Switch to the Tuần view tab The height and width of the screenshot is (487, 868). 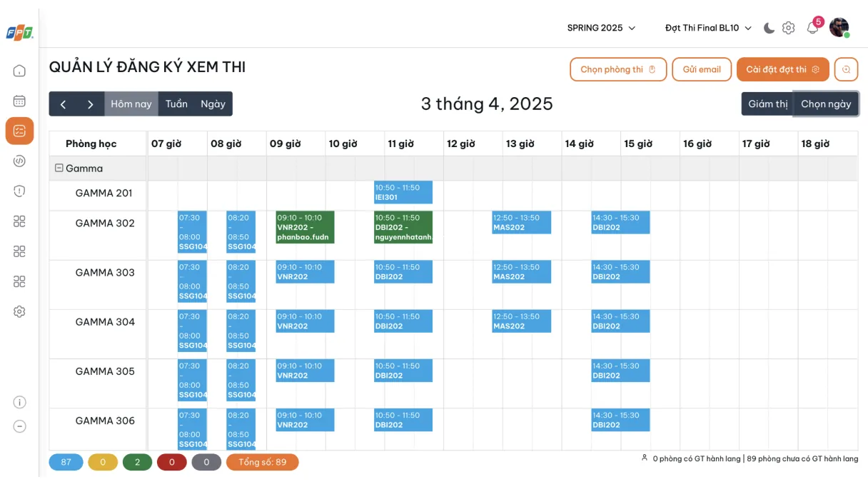pyautogui.click(x=176, y=104)
